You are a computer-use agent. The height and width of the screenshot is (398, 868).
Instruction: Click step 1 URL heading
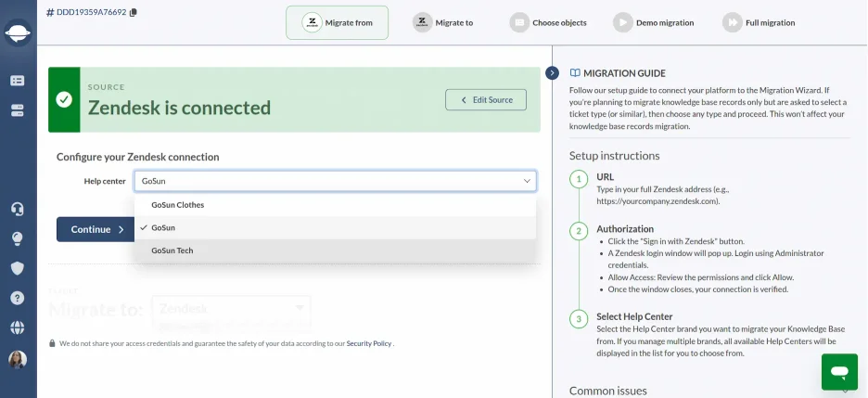[x=605, y=177]
